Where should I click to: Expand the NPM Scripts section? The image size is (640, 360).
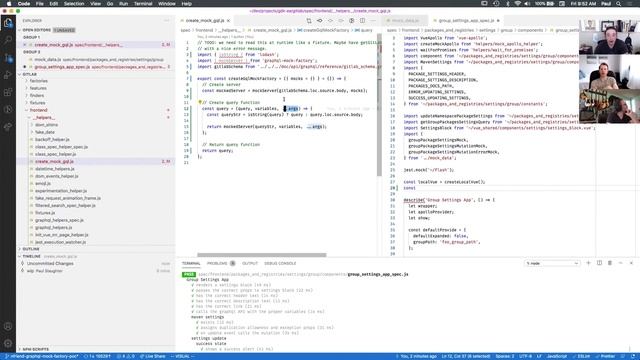(36, 349)
